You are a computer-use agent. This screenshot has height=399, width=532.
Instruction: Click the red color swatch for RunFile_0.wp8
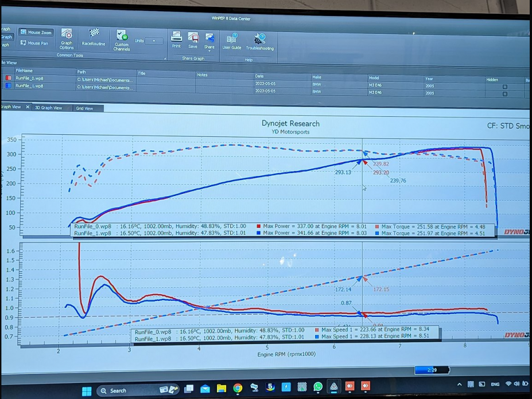[9, 78]
